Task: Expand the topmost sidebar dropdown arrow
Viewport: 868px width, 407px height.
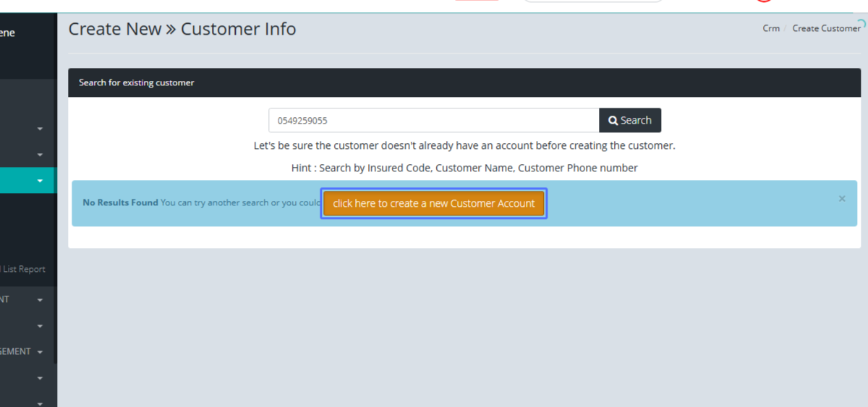Action: tap(40, 129)
